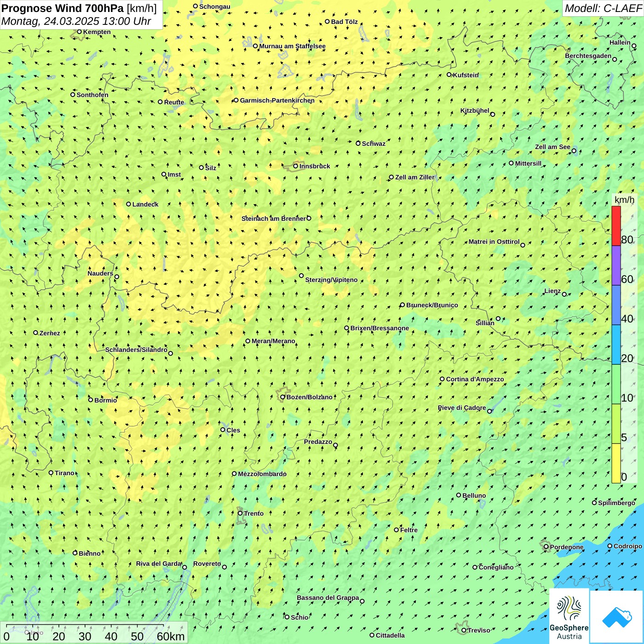The image size is (644, 644).
Task: Click the 'Bruneck/Brunico' label
Action: tap(432, 305)
